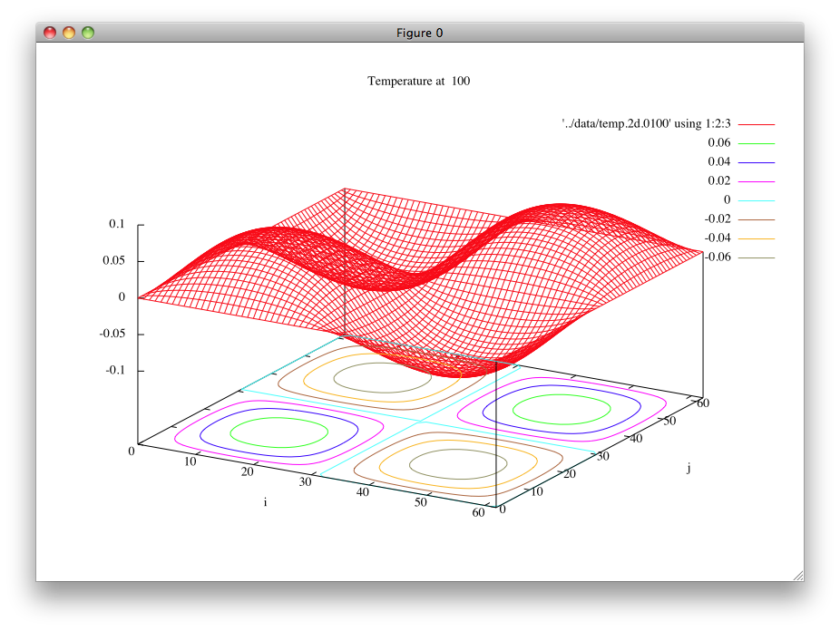Click the cyan 0 legend line
Image resolution: width=840 pixels, height=631 pixels.
click(x=757, y=200)
